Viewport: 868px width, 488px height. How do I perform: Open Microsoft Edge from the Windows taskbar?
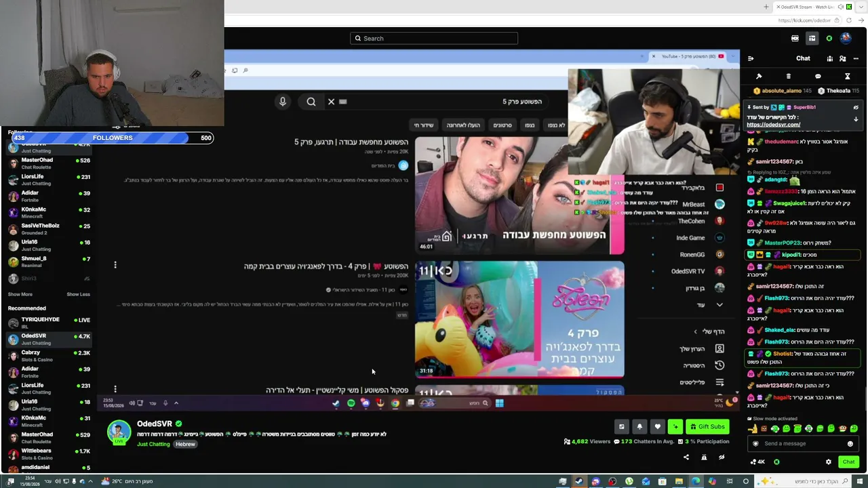tap(695, 481)
